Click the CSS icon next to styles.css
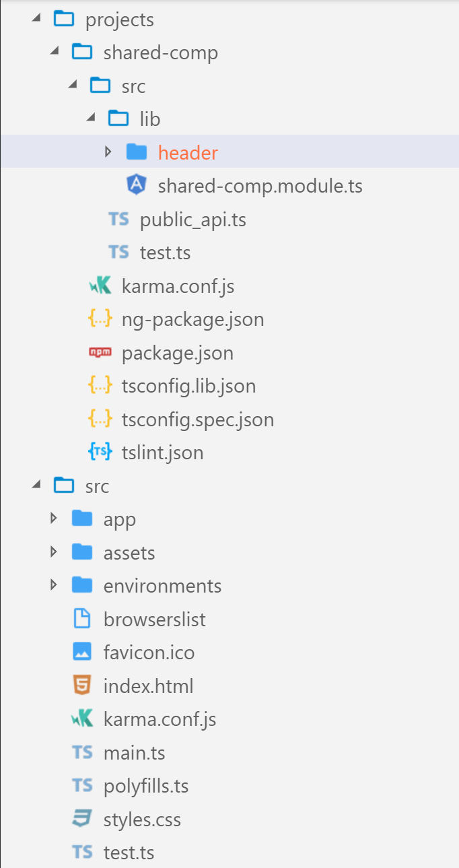This screenshot has height=868, width=459. click(82, 819)
